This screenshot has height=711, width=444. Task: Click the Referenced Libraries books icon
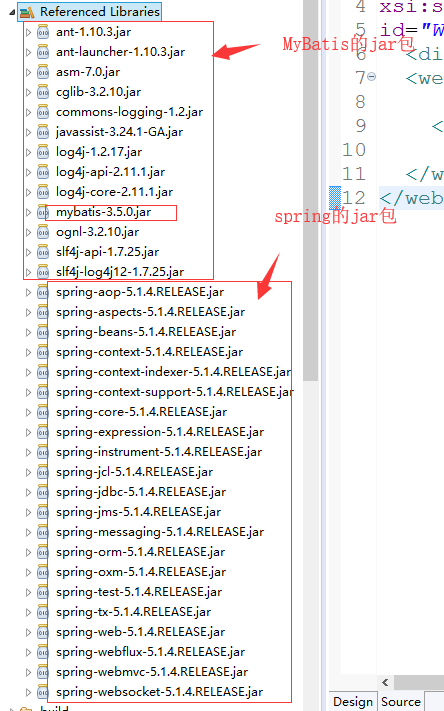(x=27, y=12)
